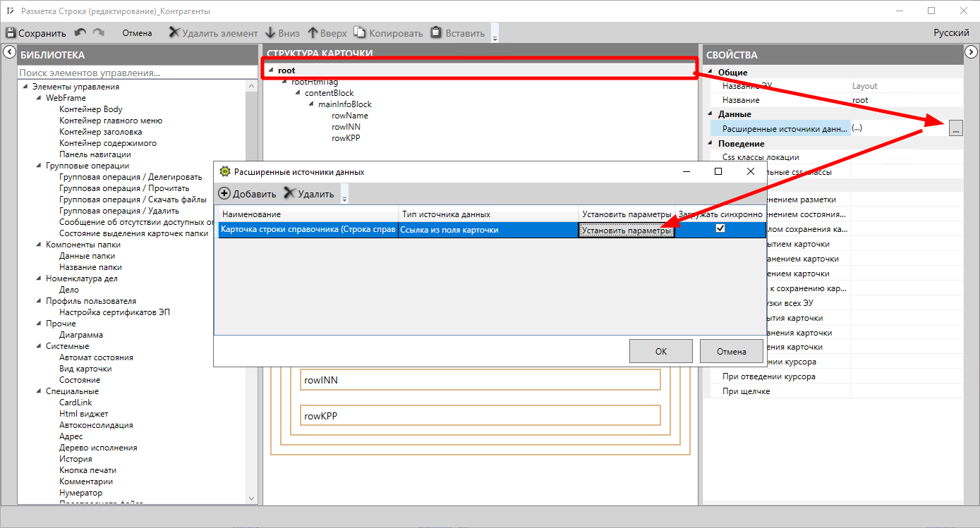Switch language via Русский label
980x528 pixels.
[x=951, y=33]
